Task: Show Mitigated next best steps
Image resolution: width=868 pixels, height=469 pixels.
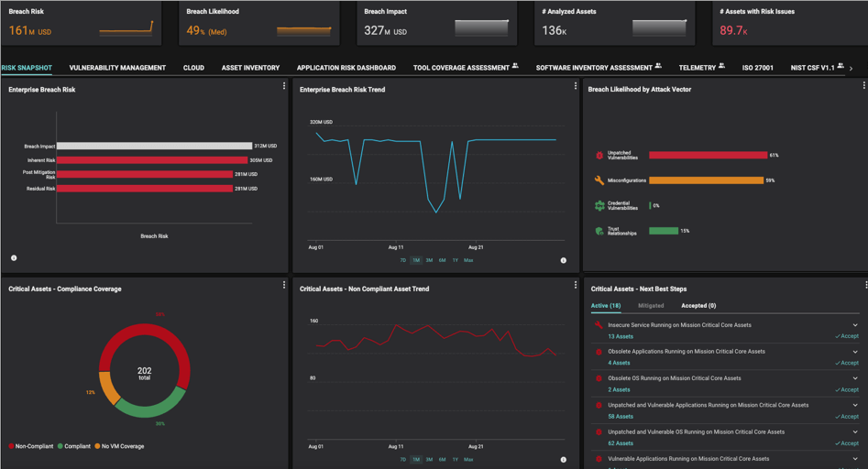Action: [x=651, y=306]
